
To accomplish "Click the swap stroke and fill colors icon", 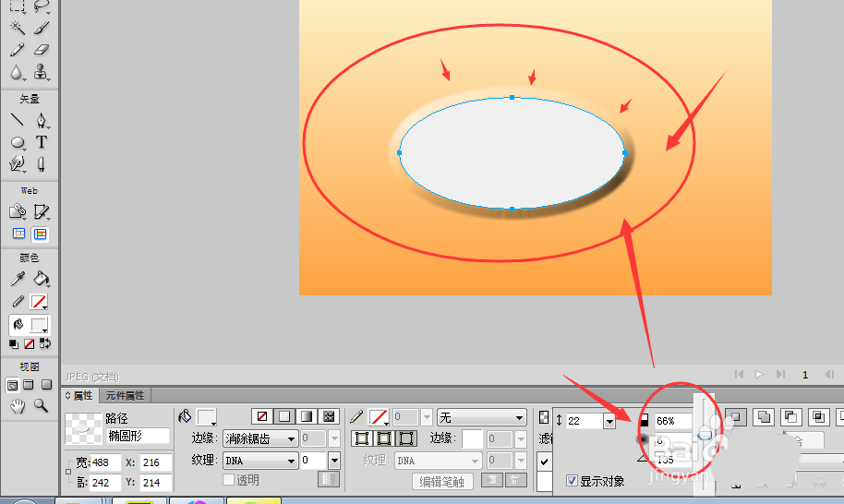I will (45, 343).
